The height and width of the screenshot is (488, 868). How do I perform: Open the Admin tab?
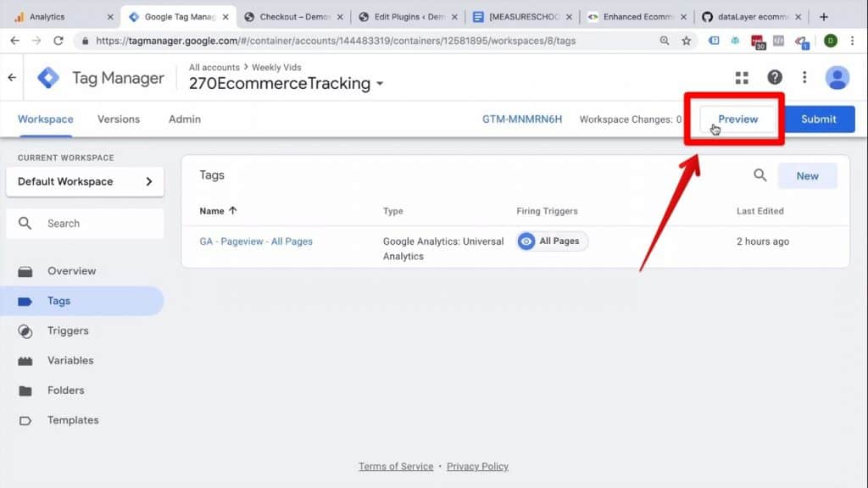click(185, 119)
